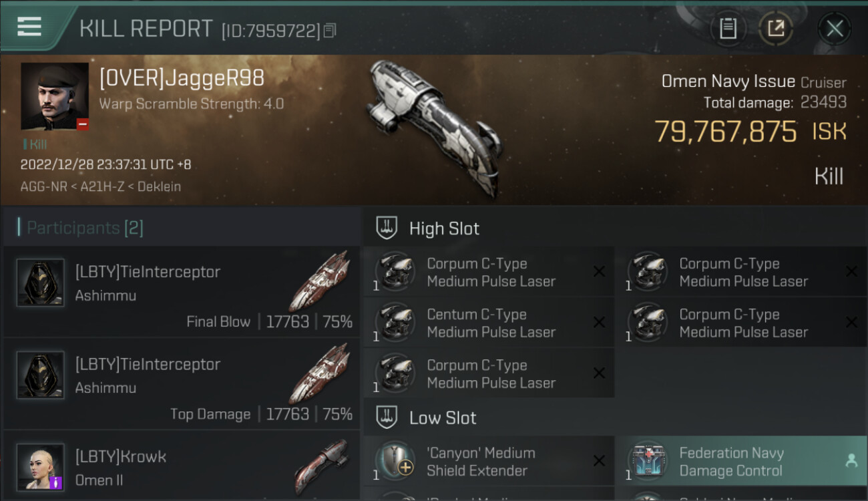Select TieInterceptor Top Damage participant entry

pos(182,384)
